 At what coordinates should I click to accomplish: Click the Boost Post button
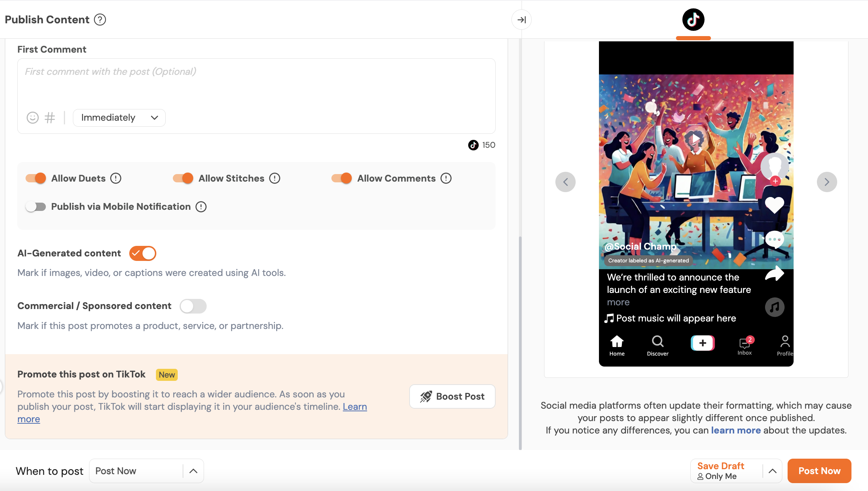click(452, 396)
